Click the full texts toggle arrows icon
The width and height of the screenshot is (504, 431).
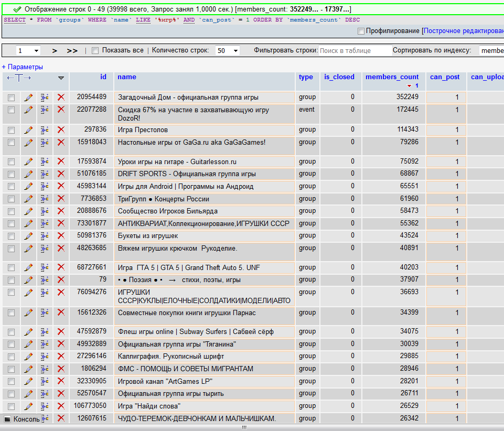click(19, 78)
